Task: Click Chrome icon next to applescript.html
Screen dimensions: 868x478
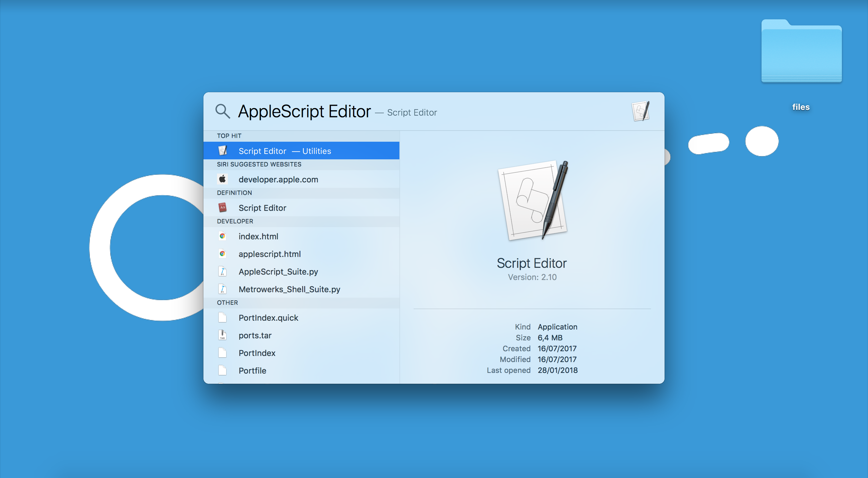Action: (222, 254)
